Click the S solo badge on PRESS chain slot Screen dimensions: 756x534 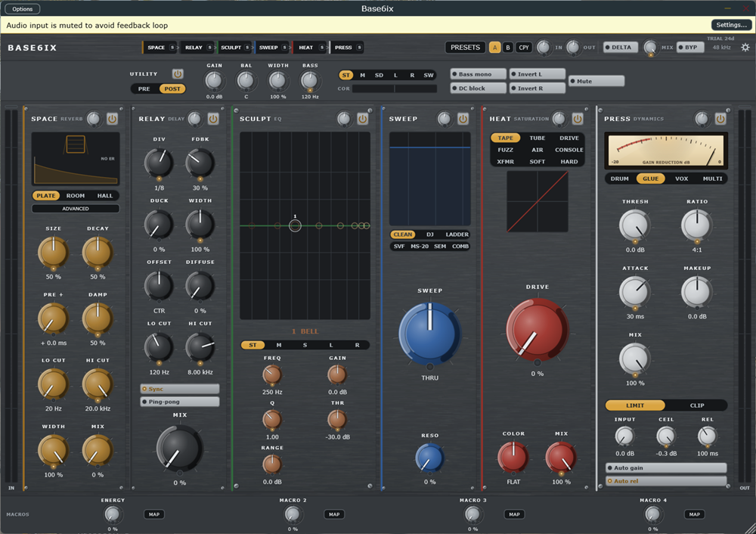pyautogui.click(x=359, y=48)
